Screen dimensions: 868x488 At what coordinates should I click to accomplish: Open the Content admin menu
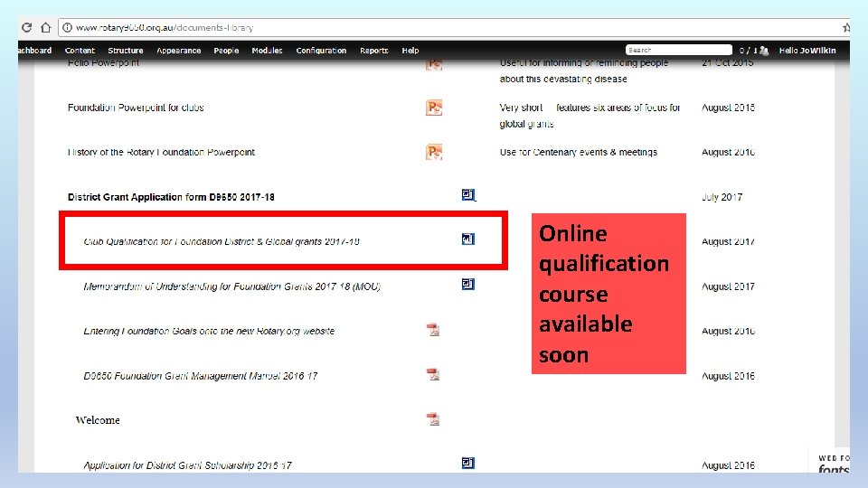click(80, 51)
